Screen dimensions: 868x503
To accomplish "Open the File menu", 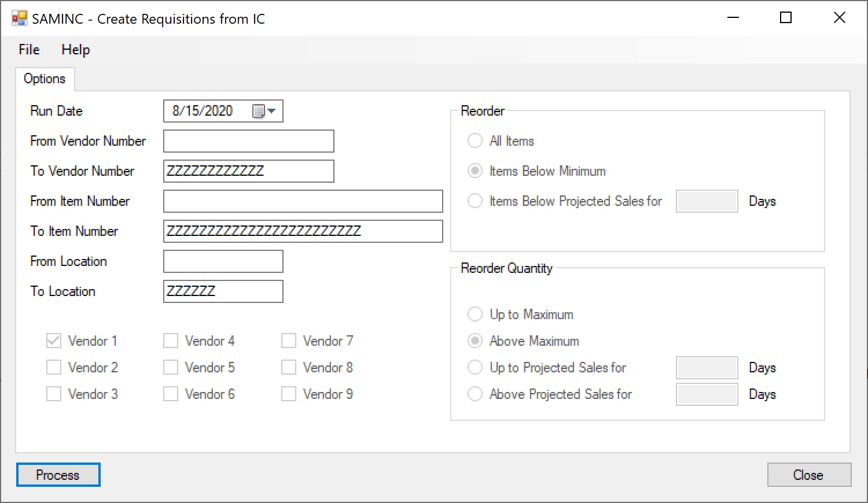I will tap(29, 50).
